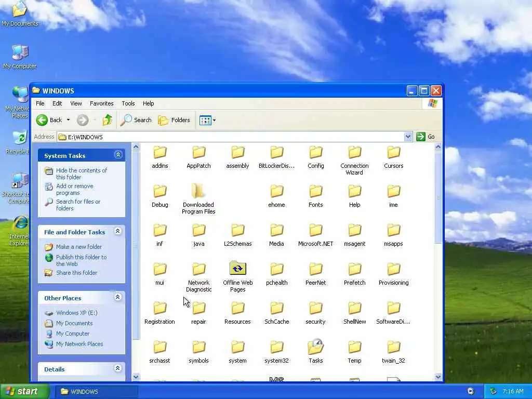Select the Temp folder
The width and height of the screenshot is (532, 399).
[x=354, y=352]
